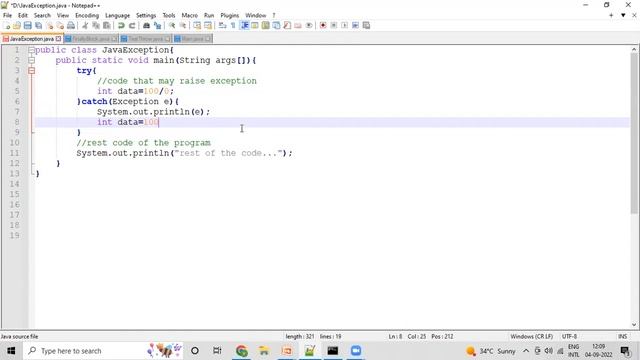Open Google Chrome from the taskbar
Image resolution: width=640 pixels, height=360 pixels.
242,351
